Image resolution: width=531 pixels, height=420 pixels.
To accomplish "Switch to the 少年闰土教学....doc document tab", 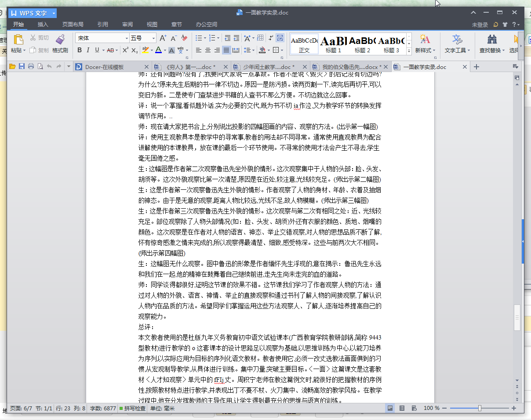I will click(x=271, y=67).
